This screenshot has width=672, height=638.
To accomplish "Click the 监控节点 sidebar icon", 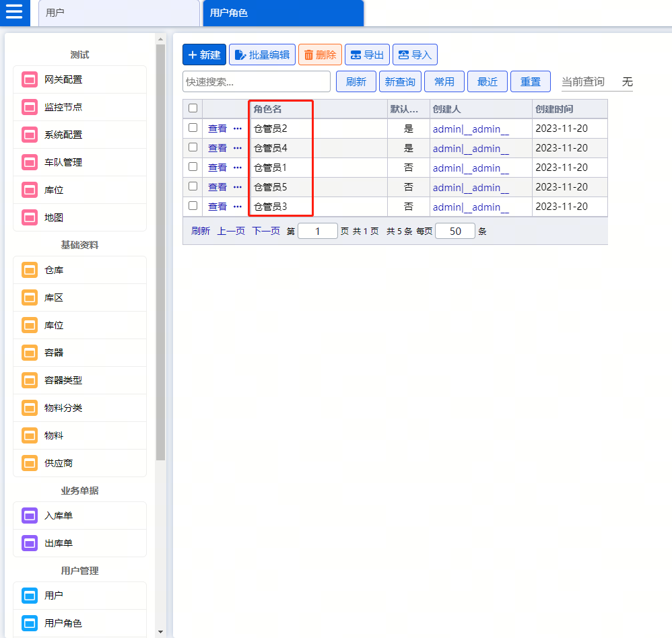I will (x=30, y=107).
